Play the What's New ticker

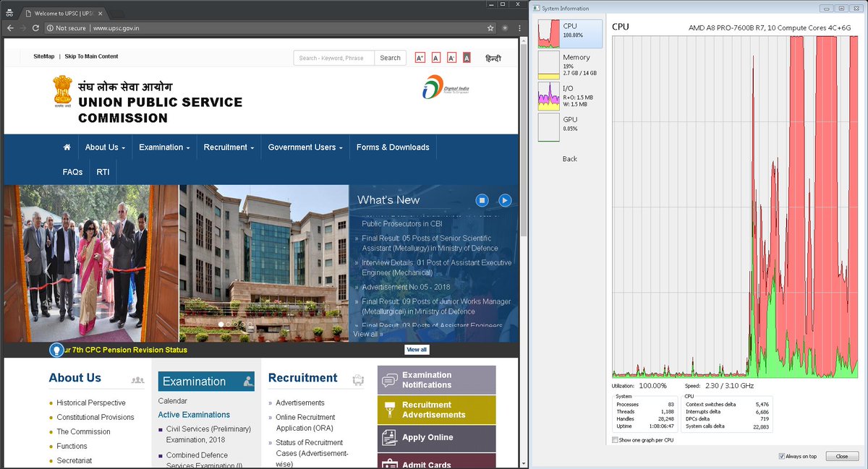(x=505, y=200)
